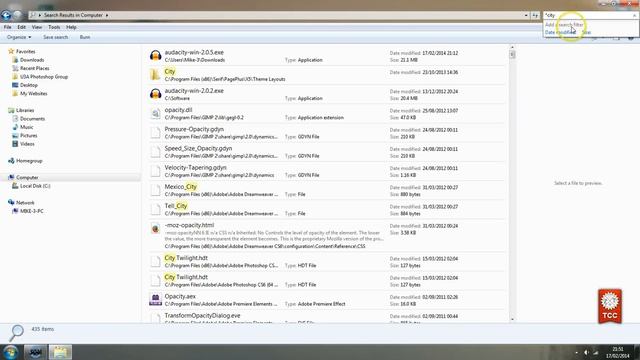The height and width of the screenshot is (360, 640).
Task: Click the Homegroup icon in sidebar
Action: [11, 161]
